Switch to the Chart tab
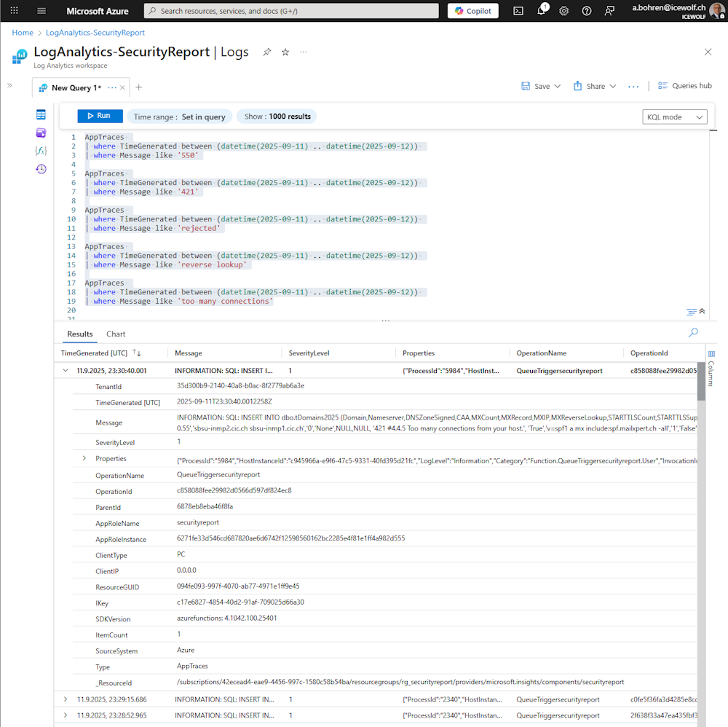This screenshot has width=728, height=727. (116, 334)
